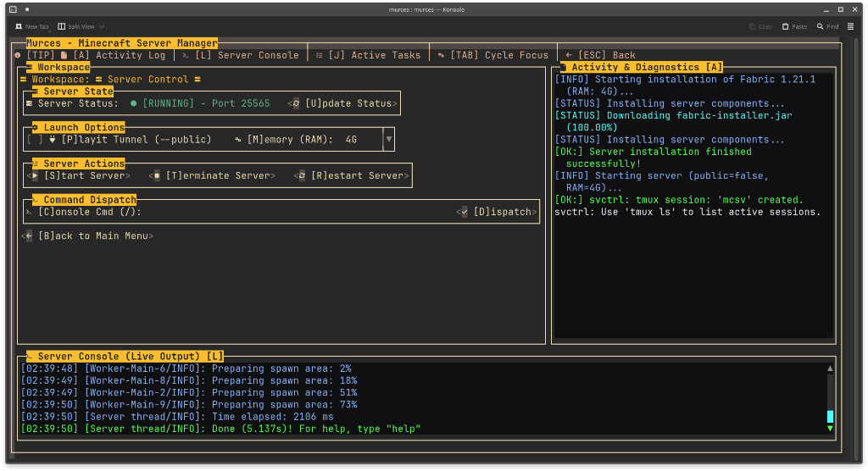Image resolution: width=868 pixels, height=471 pixels.
Task: Click the Server Console (Live Output) [L] title
Action: [125, 357]
